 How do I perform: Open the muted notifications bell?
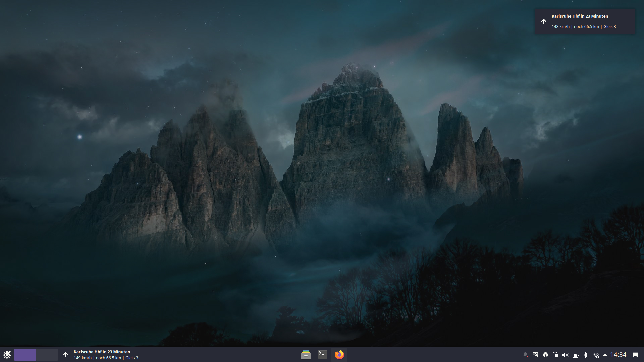[525, 355]
